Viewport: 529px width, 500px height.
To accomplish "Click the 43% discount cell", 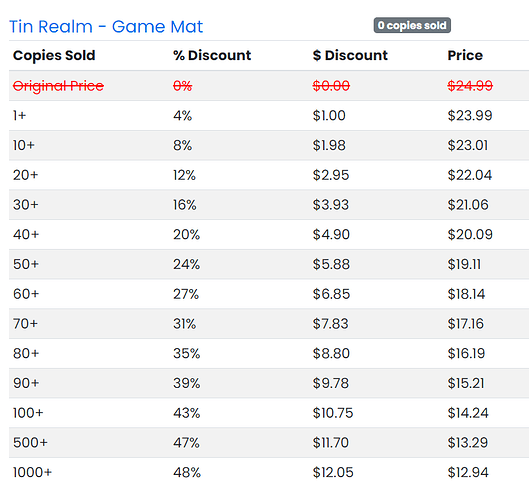I will (187, 413).
